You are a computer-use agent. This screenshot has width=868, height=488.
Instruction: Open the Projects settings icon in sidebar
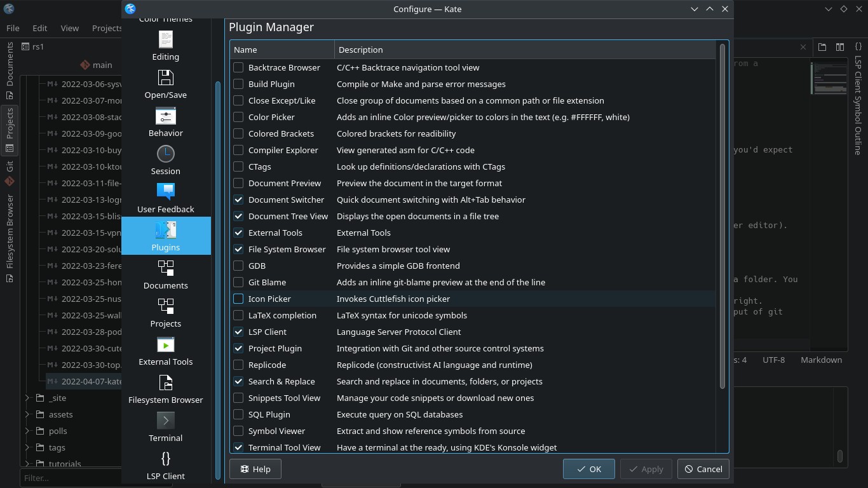166,306
